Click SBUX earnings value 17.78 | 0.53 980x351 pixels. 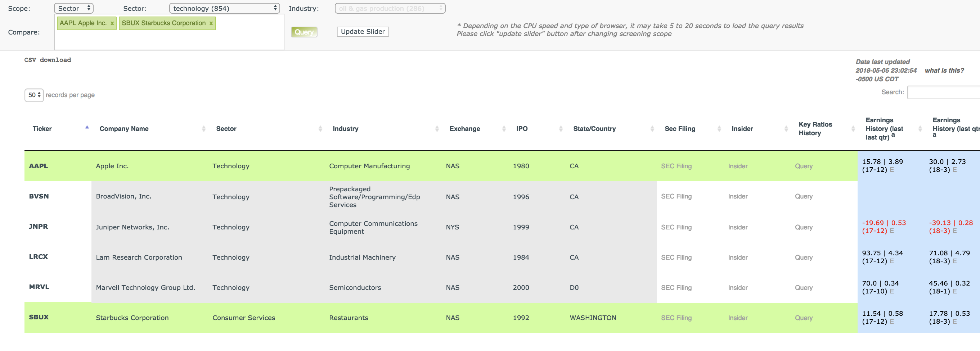pos(949,314)
